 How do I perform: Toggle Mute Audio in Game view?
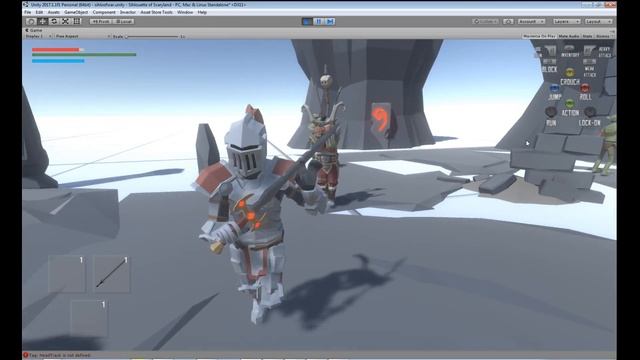coord(569,36)
